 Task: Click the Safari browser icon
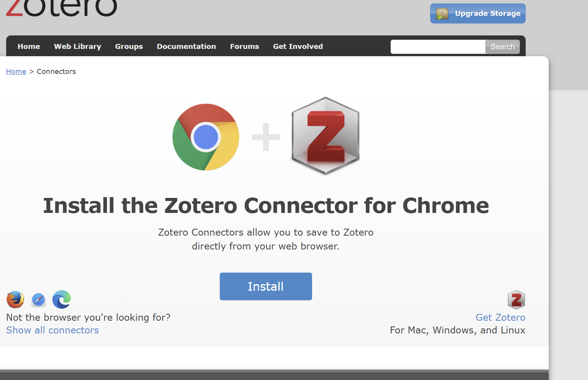click(x=38, y=300)
